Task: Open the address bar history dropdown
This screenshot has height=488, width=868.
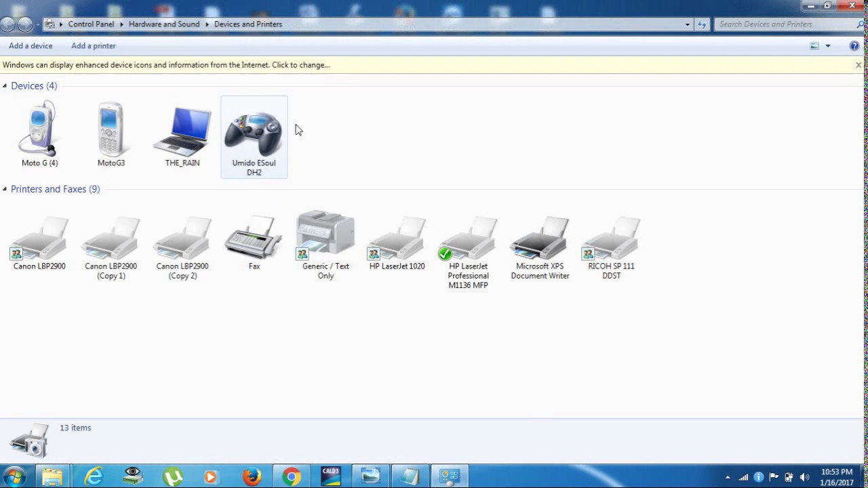Action: pyautogui.click(x=687, y=24)
